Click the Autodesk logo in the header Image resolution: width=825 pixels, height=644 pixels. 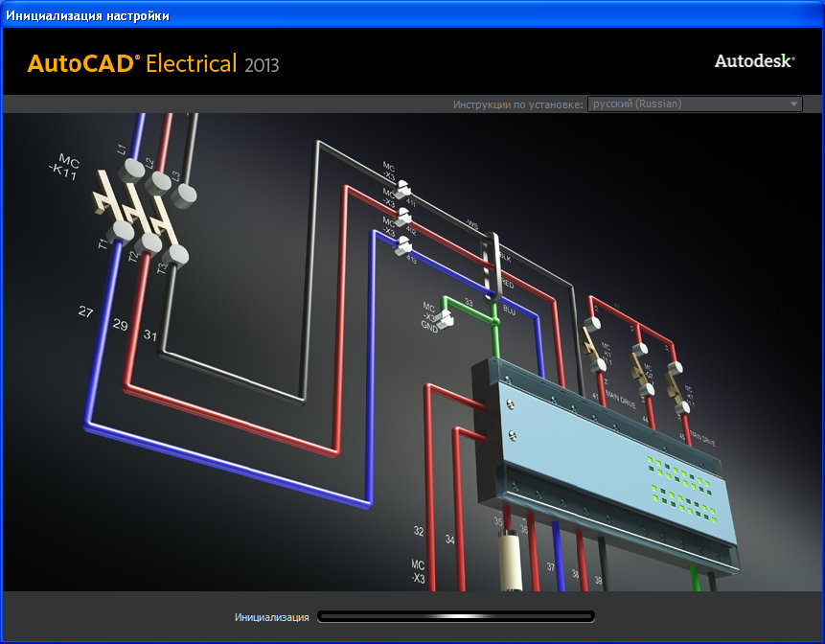(754, 60)
